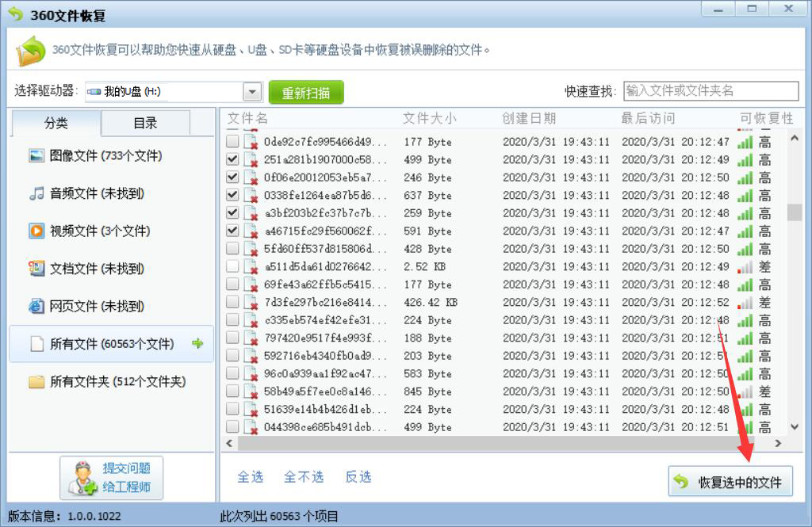
Task: Click the 快速查找 search input field
Action: (710, 90)
